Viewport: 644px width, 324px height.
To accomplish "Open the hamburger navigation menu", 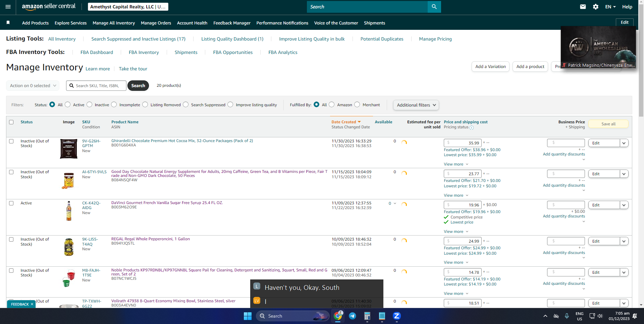I will (x=8, y=7).
